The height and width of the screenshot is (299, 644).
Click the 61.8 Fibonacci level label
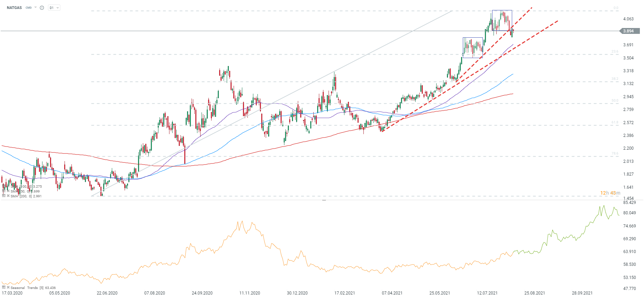[615, 122]
